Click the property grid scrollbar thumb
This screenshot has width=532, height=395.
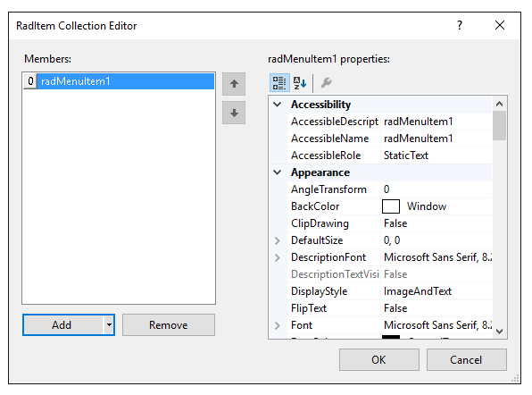pyautogui.click(x=499, y=126)
